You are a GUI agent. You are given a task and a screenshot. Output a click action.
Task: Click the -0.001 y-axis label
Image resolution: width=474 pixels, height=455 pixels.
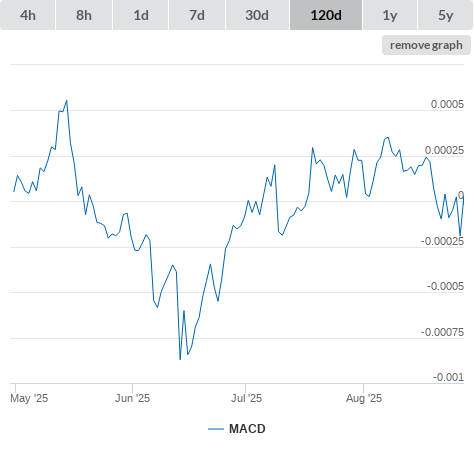pyautogui.click(x=448, y=377)
